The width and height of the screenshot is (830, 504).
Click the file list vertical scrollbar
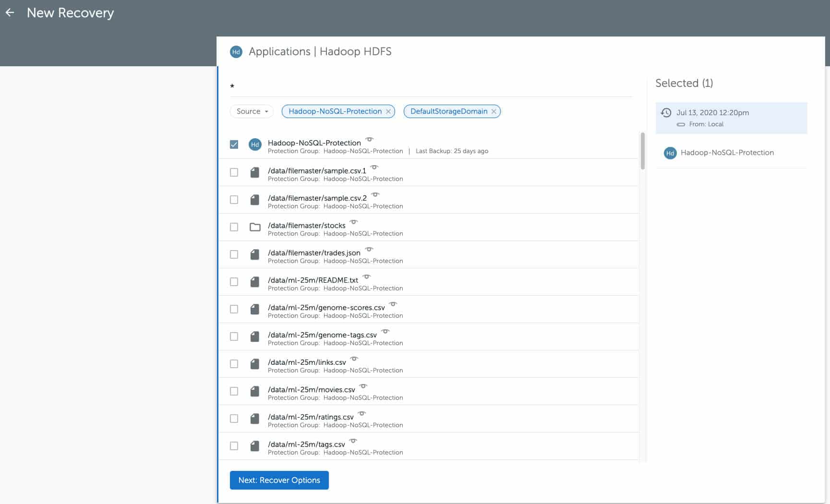click(642, 151)
